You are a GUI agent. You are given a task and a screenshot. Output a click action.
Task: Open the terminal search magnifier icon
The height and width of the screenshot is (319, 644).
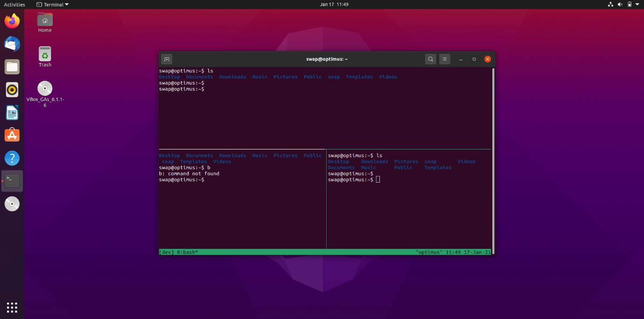(431, 59)
